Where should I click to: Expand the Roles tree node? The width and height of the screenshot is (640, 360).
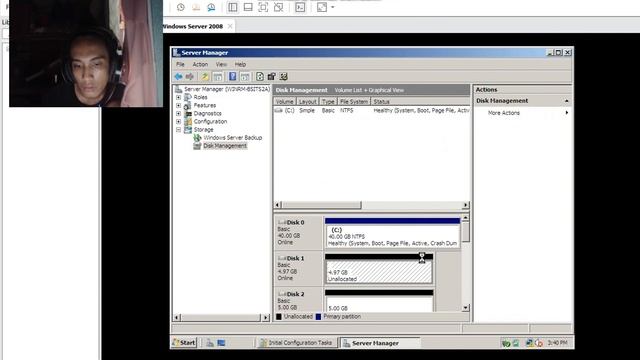coord(178,98)
